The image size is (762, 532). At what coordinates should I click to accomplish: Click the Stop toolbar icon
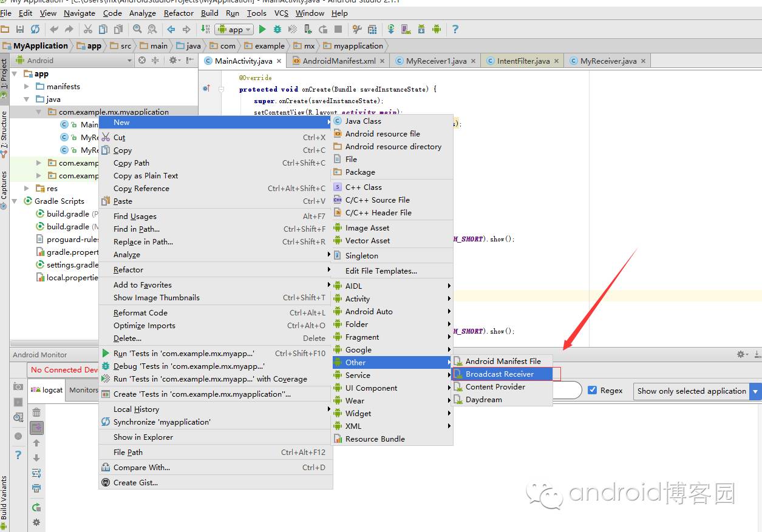pos(338,29)
